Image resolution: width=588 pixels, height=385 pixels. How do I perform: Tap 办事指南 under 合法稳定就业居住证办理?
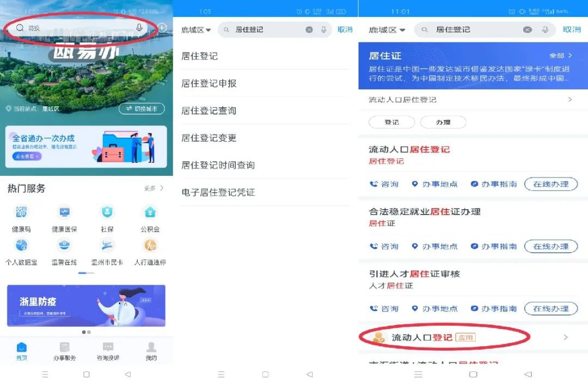tap(493, 247)
